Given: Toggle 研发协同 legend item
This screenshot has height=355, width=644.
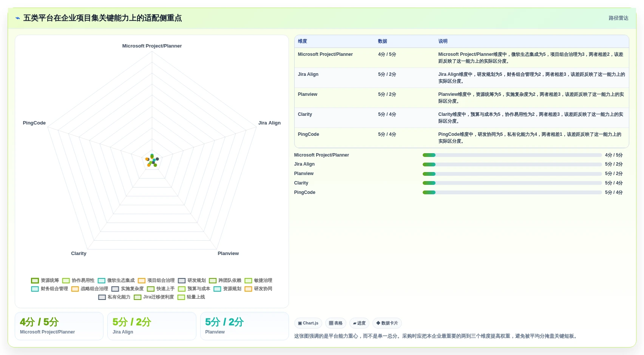Looking at the screenshot, I should 258,289.
